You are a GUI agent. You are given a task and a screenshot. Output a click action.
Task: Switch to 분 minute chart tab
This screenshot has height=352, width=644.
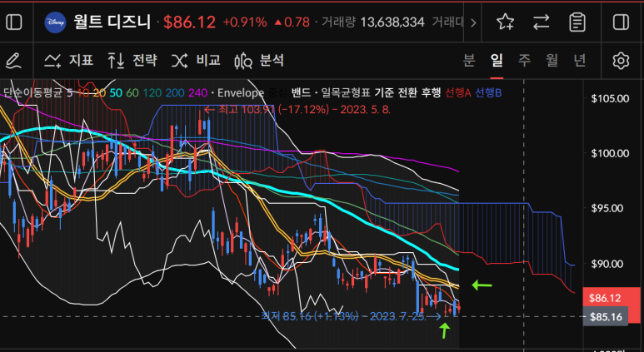pos(469,61)
